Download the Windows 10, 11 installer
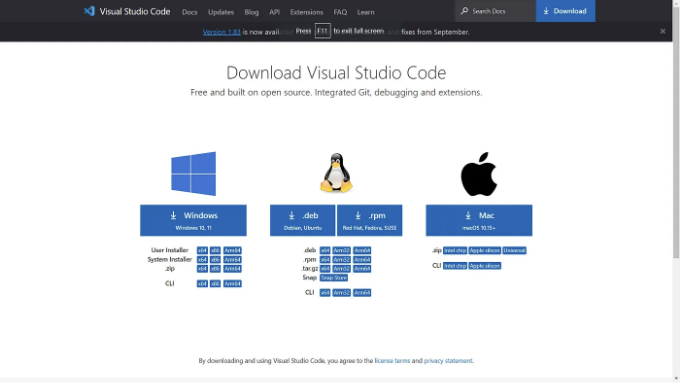This screenshot has width=680, height=383. [193, 220]
